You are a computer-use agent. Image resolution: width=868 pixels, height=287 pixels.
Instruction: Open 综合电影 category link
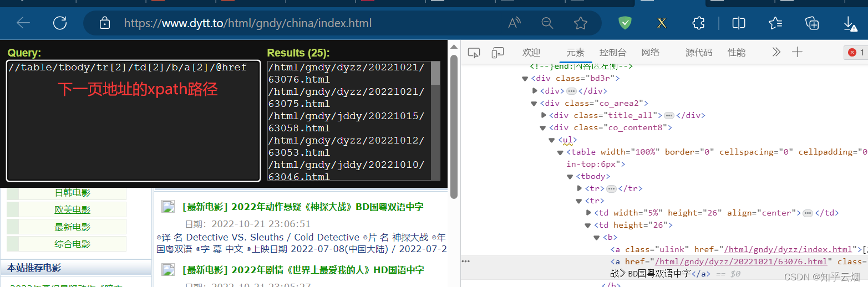(x=72, y=244)
